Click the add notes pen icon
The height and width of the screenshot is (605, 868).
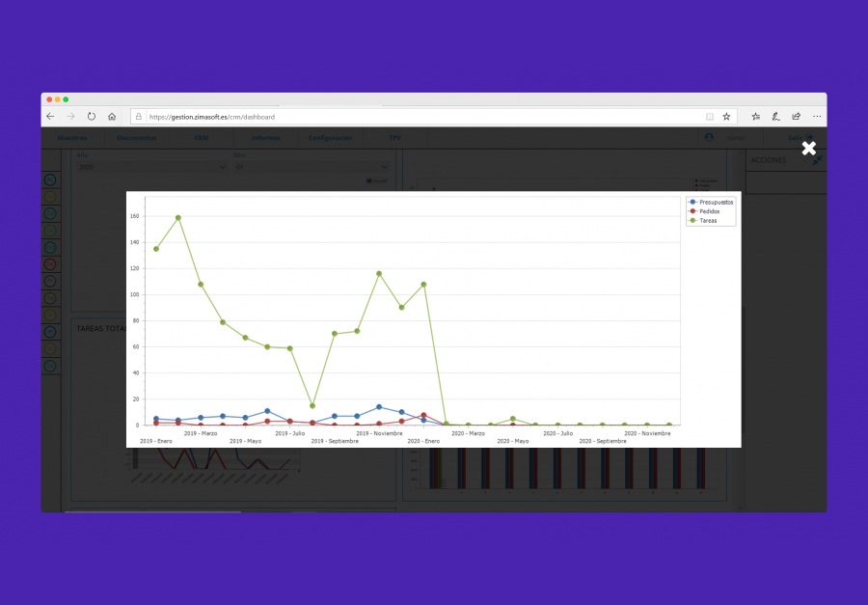[775, 117]
